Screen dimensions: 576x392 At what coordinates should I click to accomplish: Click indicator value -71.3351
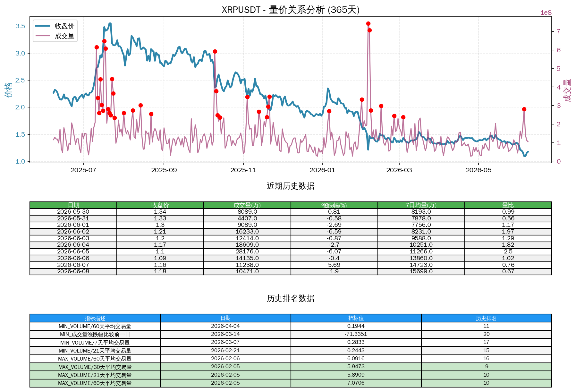[356, 334]
